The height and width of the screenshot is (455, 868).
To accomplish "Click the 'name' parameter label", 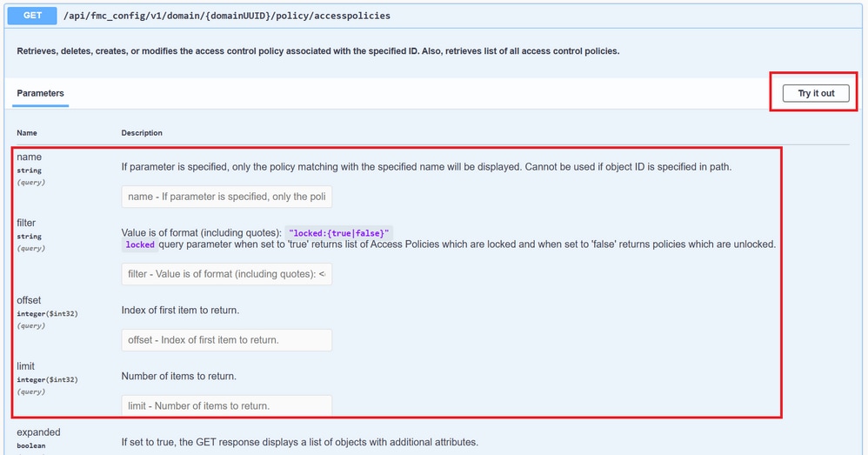I will click(29, 157).
